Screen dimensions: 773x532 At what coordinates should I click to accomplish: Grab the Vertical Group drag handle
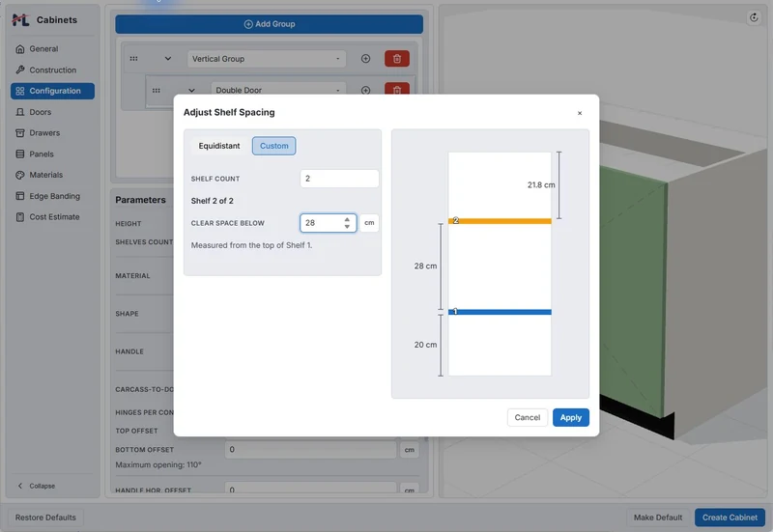coord(133,59)
